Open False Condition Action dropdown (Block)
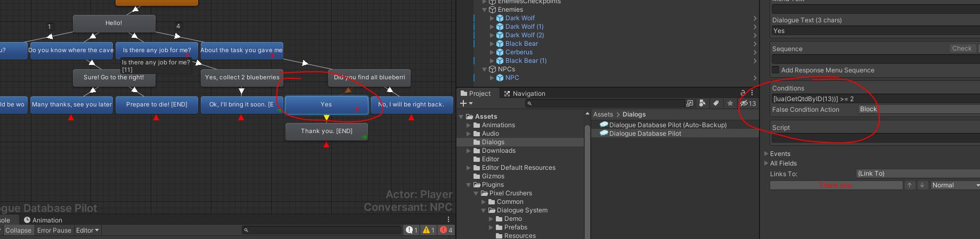Image resolution: width=980 pixels, height=239 pixels. [x=919, y=109]
